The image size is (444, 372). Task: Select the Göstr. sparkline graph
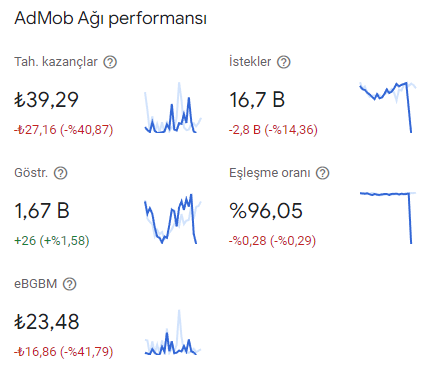173,219
